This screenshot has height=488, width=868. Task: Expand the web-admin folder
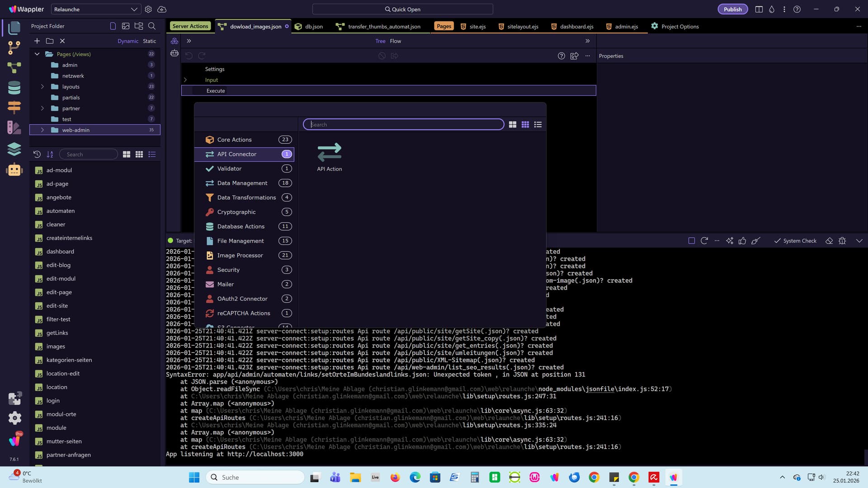(x=42, y=130)
